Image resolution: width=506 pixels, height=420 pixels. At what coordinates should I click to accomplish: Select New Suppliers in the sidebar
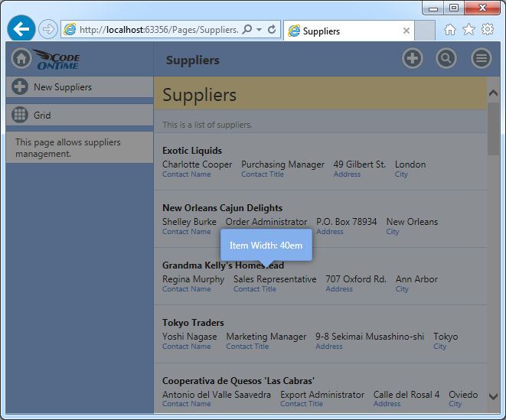pyautogui.click(x=62, y=87)
